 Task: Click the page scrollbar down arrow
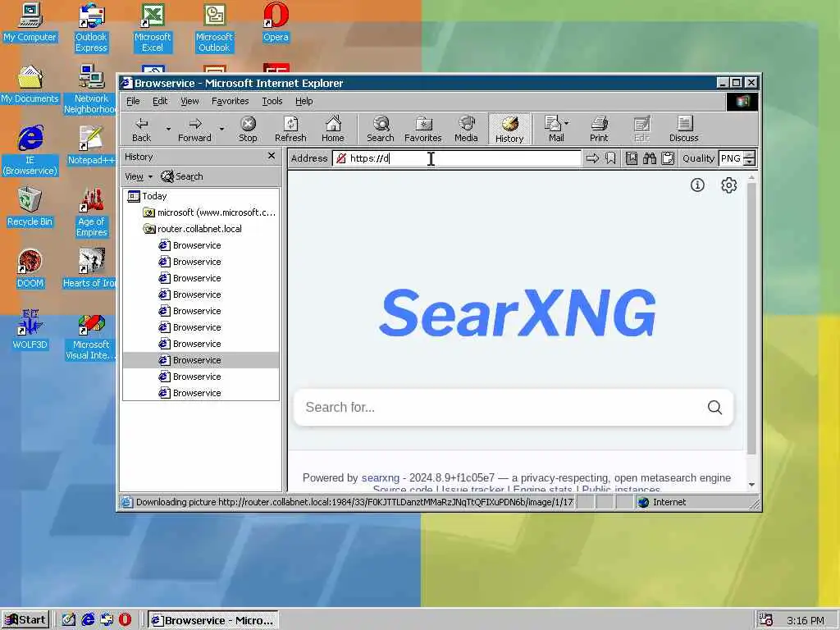click(751, 484)
